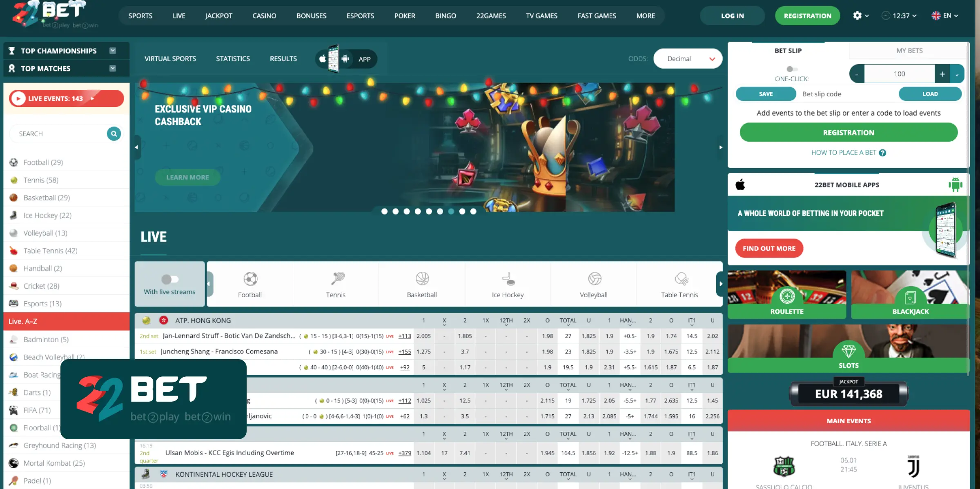Collapse the Top Championships section
The height and width of the screenshot is (489, 980).
112,51
